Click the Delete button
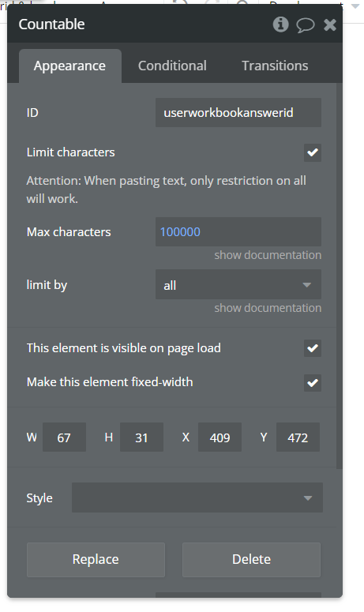 [x=251, y=559]
